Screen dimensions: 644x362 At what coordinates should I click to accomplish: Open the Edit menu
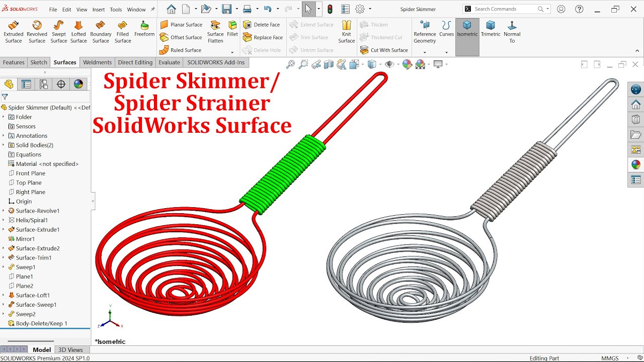point(66,10)
